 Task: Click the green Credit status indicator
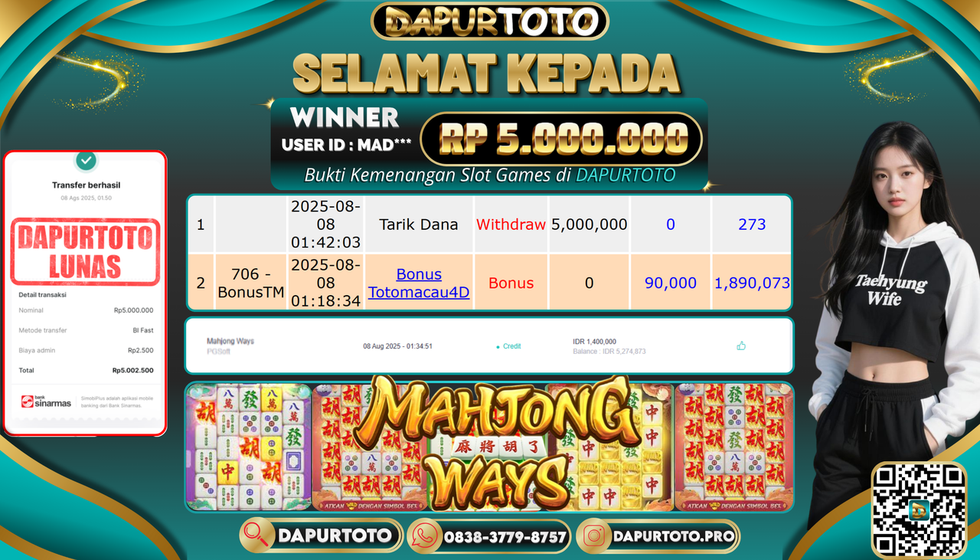click(508, 346)
